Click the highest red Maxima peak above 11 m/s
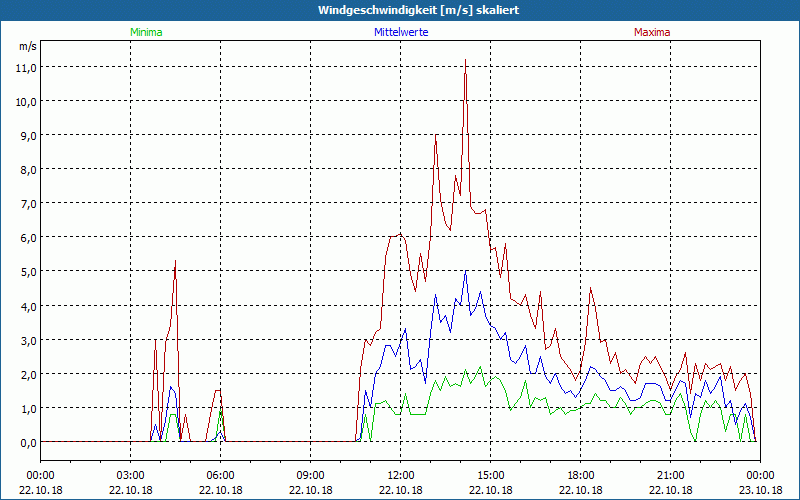This screenshot has height=500, width=800. coord(465,62)
